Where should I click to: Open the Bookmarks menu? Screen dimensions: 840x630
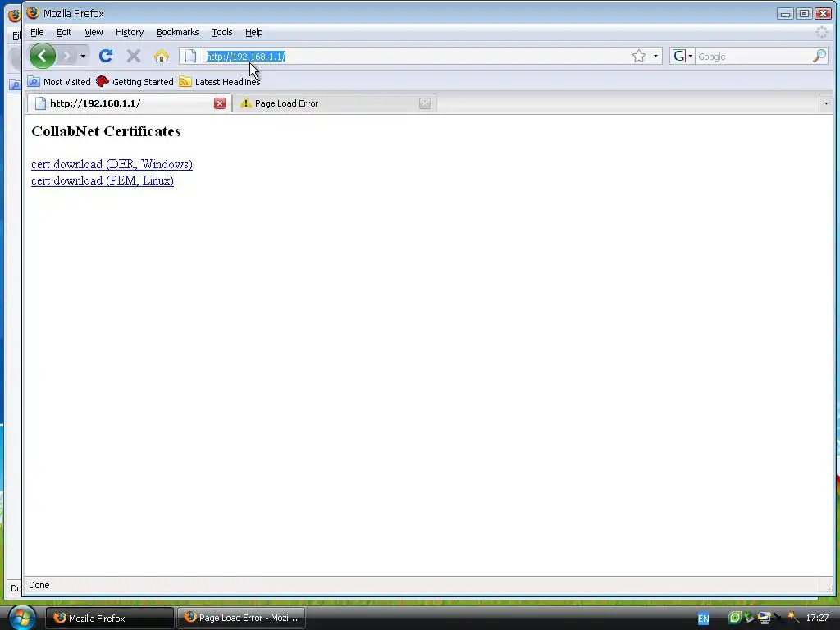point(177,32)
